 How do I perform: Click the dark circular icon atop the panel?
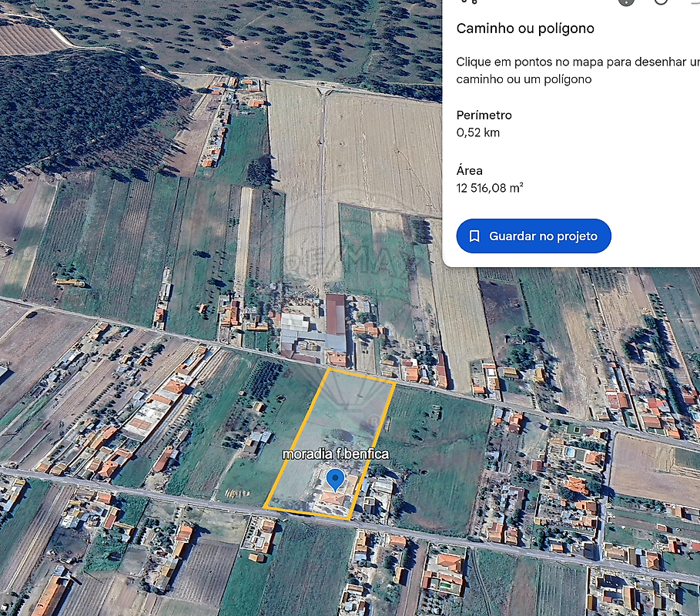[x=627, y=2]
